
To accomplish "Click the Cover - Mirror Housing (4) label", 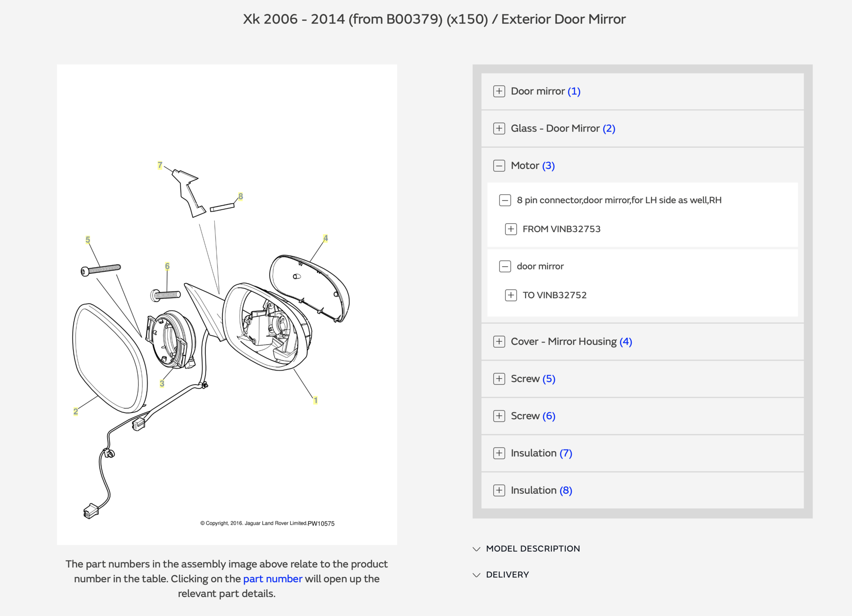I will 571,342.
